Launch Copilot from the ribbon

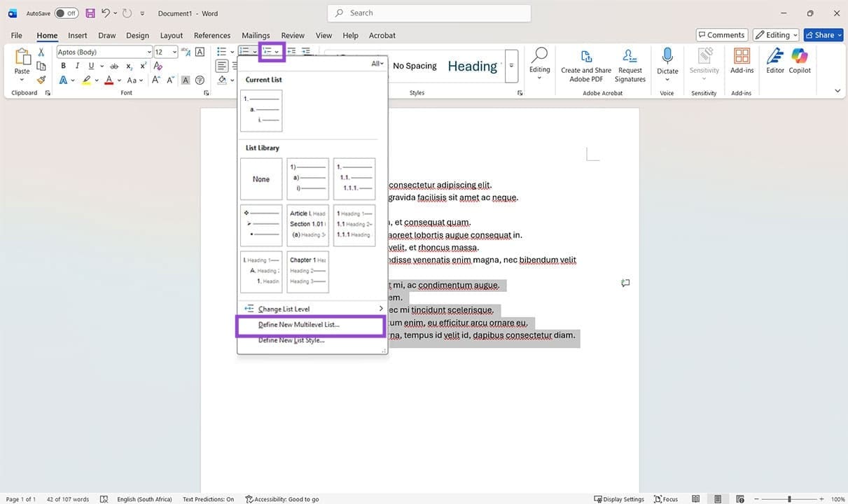[799, 63]
